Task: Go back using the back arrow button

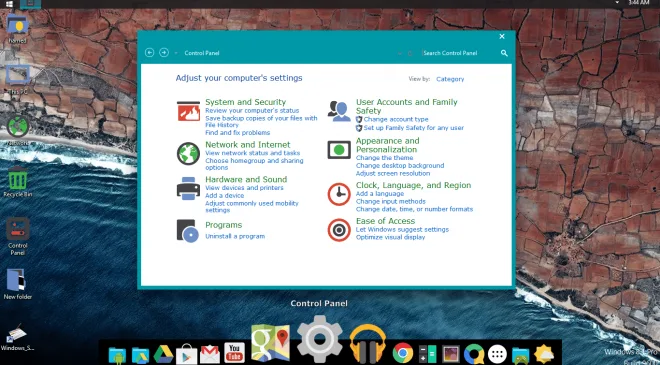Action: point(149,53)
